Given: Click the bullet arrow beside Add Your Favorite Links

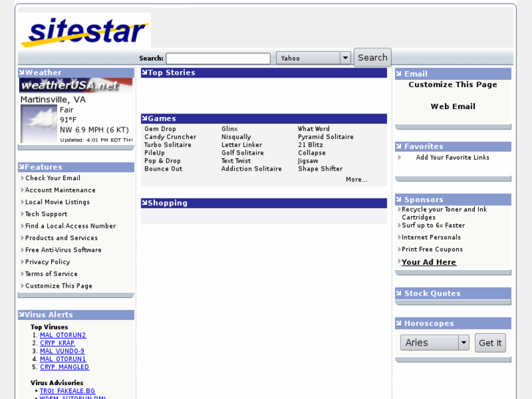Looking at the screenshot, I should 400,157.
